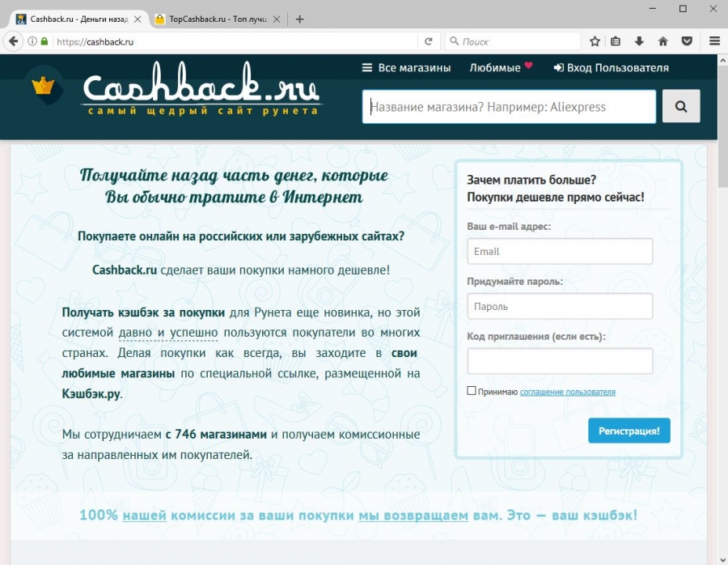Click the Cashback.ru site logo
This screenshot has height=565, width=728.
[201, 83]
